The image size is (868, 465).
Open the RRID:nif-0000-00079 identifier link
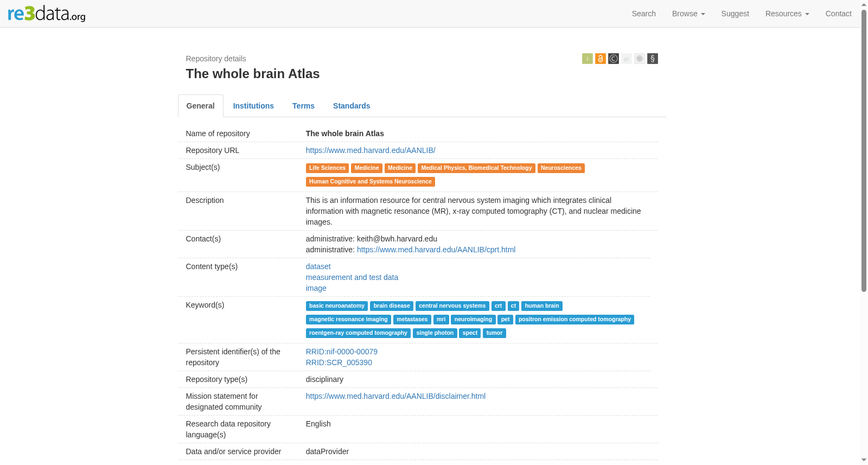click(342, 352)
